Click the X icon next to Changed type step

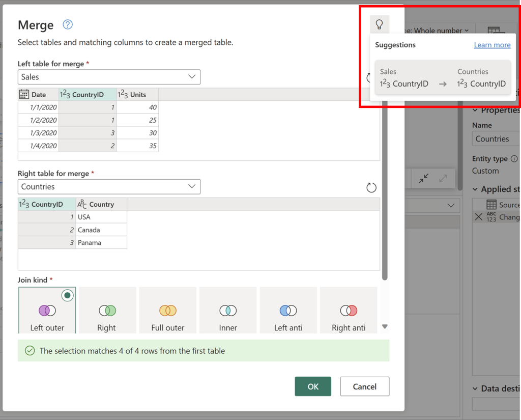click(478, 217)
